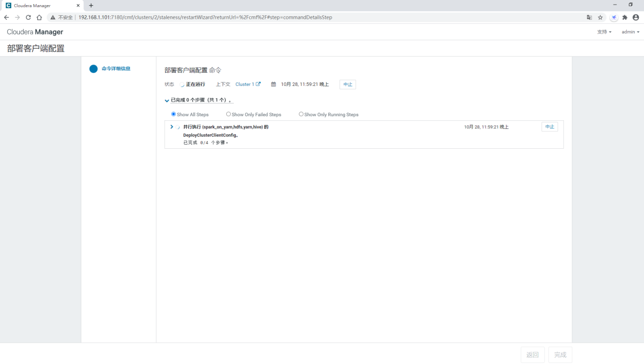The width and height of the screenshot is (644, 364).
Task: Open the Cluster 1 link
Action: (x=244, y=84)
